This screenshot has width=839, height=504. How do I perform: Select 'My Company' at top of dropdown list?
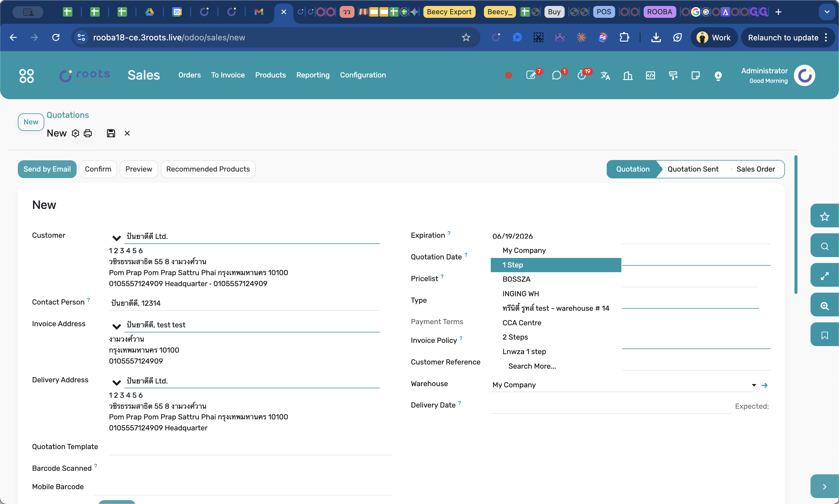(556, 250)
